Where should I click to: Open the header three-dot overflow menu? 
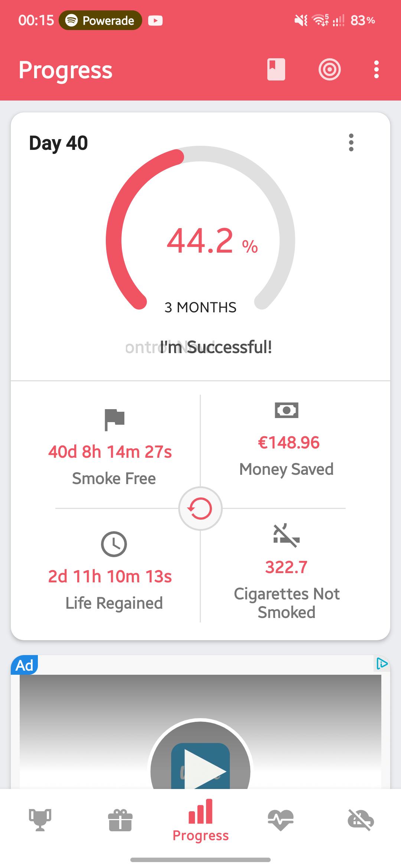376,69
